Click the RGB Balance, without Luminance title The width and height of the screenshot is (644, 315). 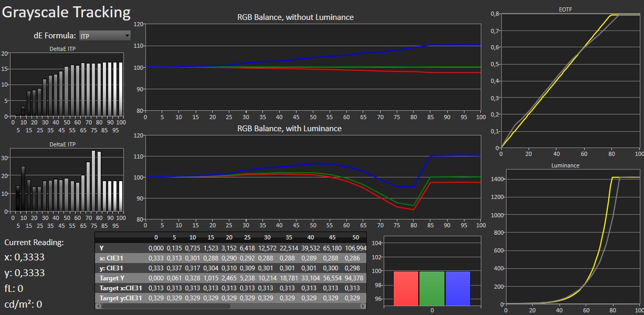[x=295, y=17]
